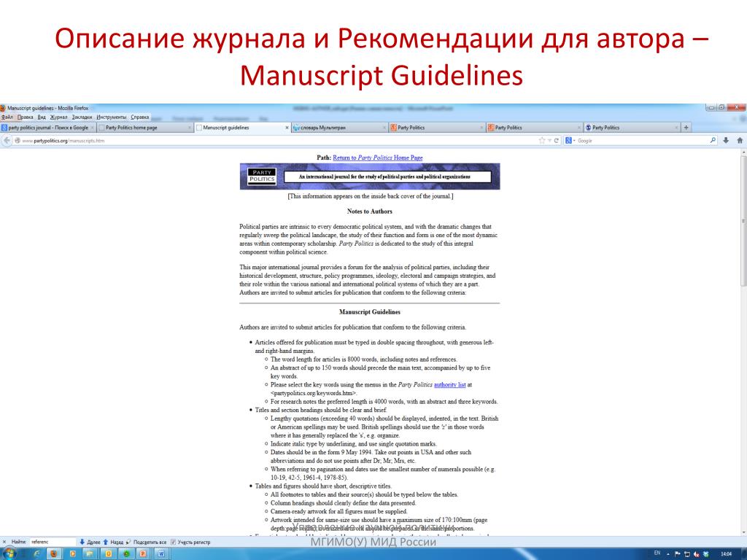The image size is (747, 560).
Task: Open the Правка menu
Action: tap(26, 117)
